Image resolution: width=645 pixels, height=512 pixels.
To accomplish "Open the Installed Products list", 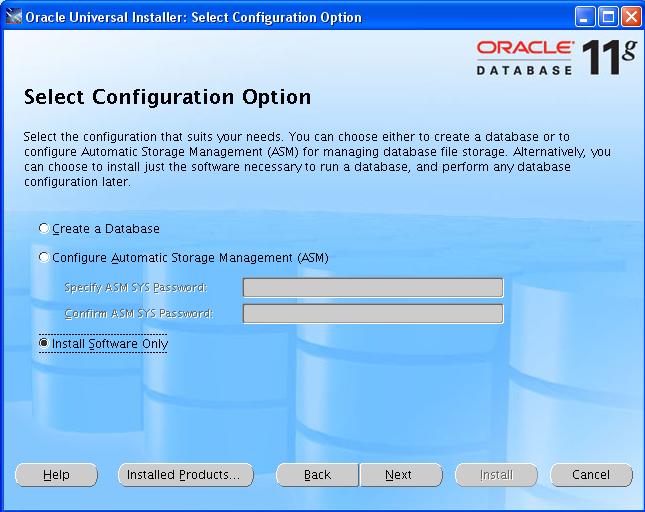I will (x=184, y=475).
